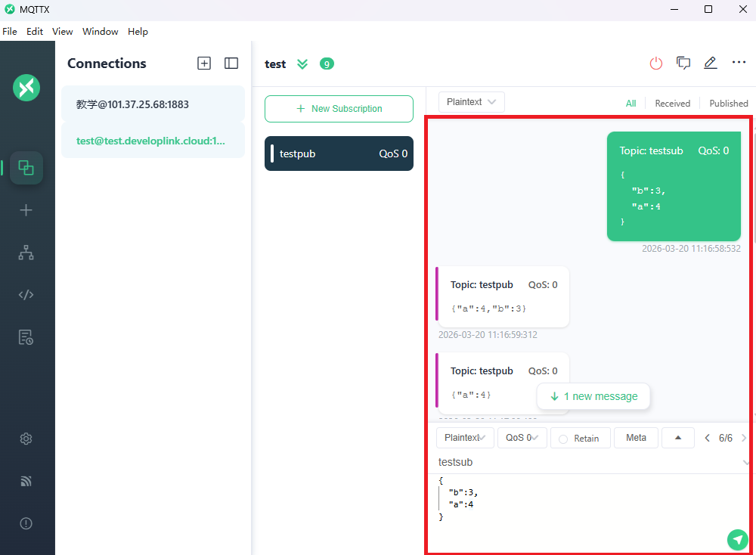Open the Help menu

[x=138, y=32]
